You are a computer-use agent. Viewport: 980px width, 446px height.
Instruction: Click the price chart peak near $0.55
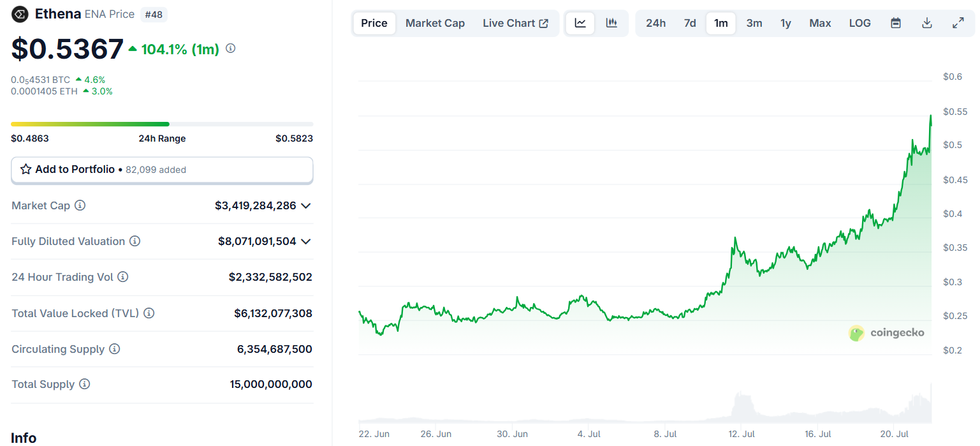pos(930,117)
